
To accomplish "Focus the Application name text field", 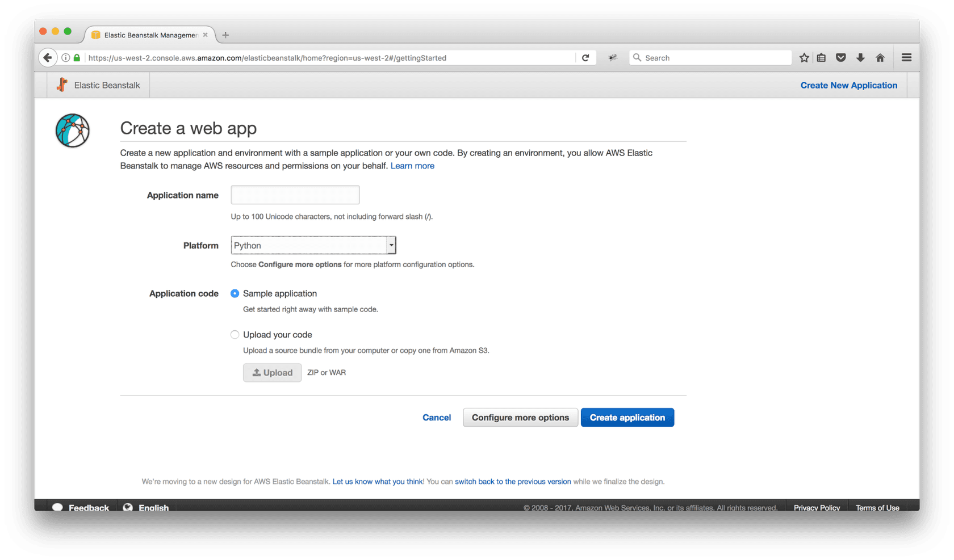I will click(295, 195).
